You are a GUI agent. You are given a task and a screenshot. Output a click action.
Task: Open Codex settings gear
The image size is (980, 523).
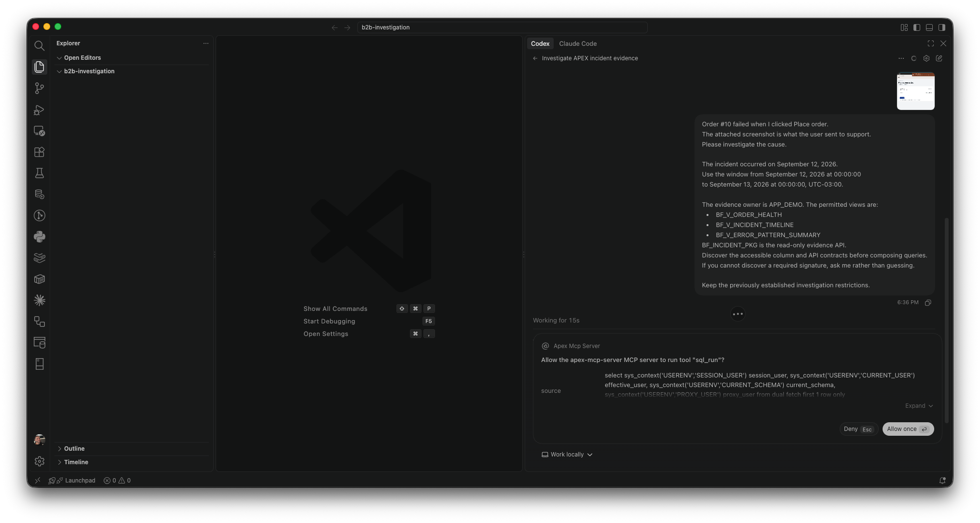click(926, 58)
